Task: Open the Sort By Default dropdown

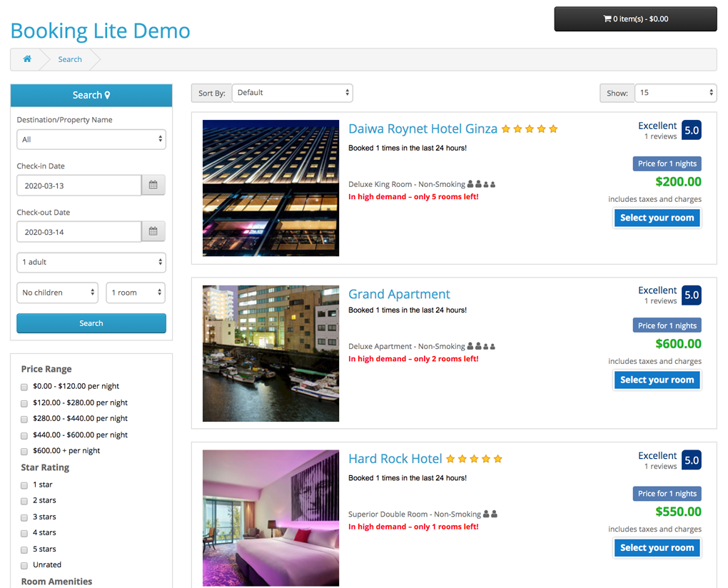Action: [293, 93]
